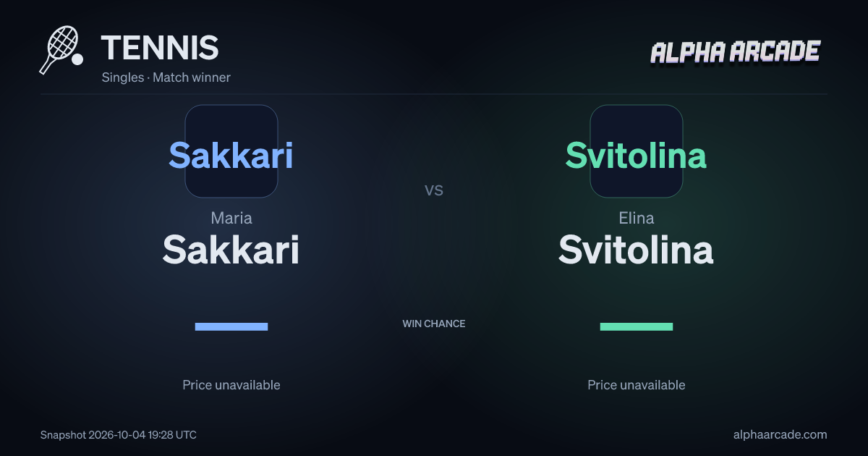
Task: Click the Singles · Match winner subtitle
Action: [x=166, y=77]
